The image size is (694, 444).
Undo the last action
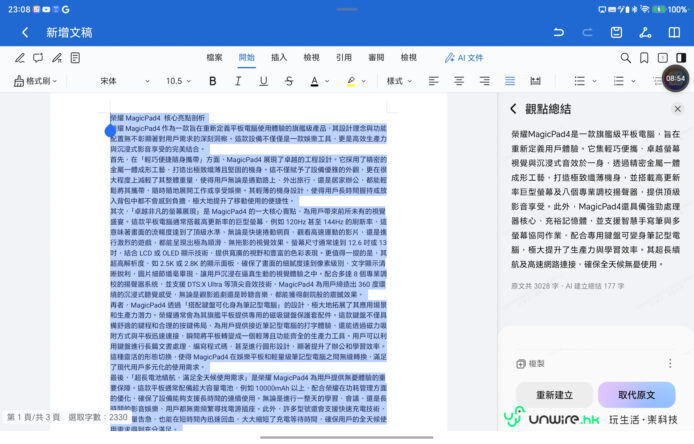(x=559, y=32)
